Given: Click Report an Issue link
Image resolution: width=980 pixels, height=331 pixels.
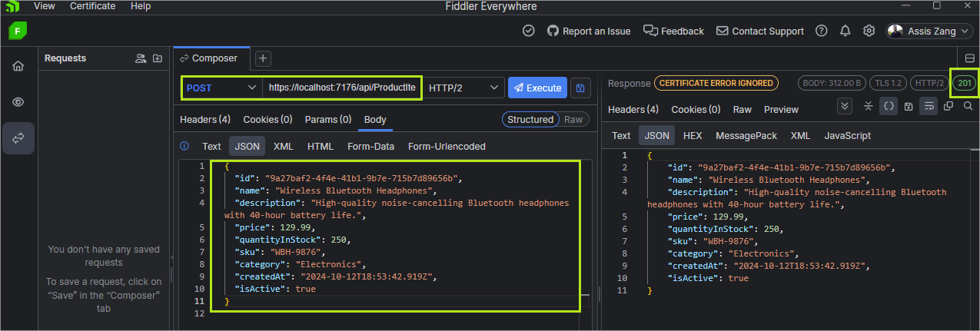Looking at the screenshot, I should coord(589,31).
